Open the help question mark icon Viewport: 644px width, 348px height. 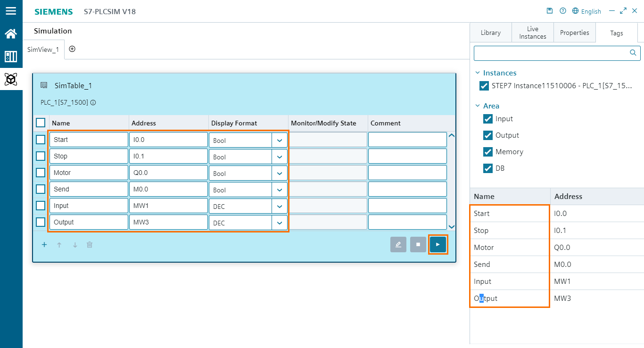click(x=562, y=11)
